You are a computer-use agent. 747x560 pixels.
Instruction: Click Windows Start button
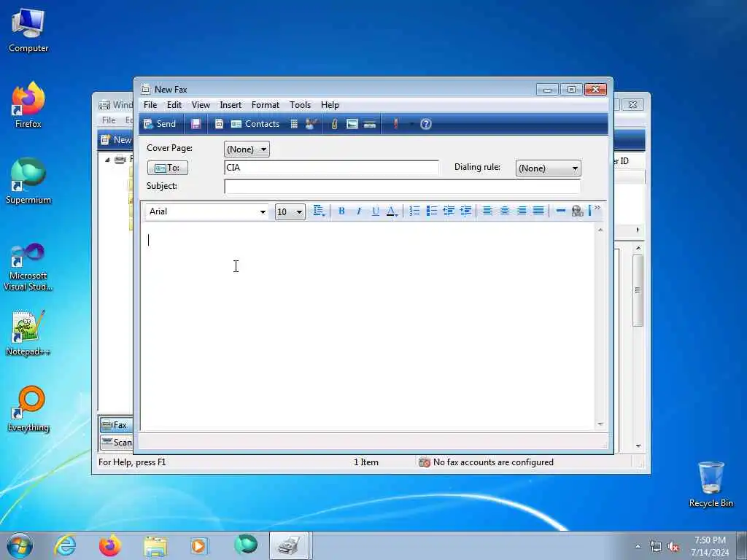(x=20, y=545)
